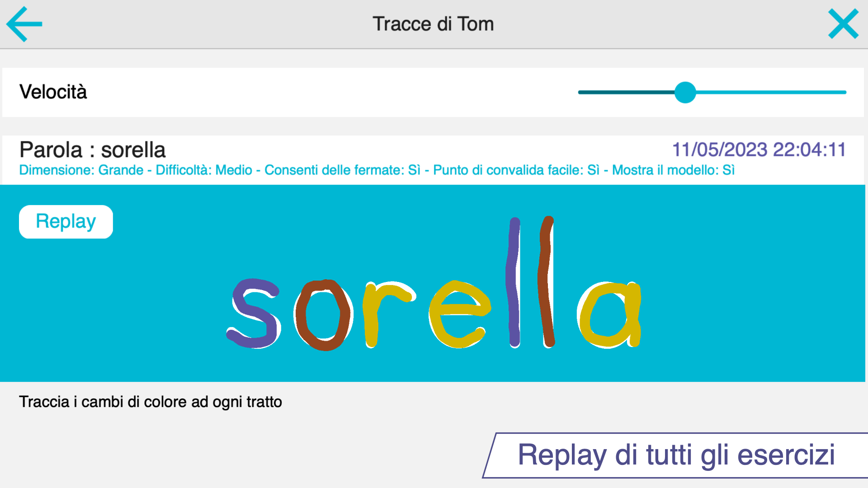Click the Replay button
Screen dimensions: 868x488
click(x=66, y=222)
